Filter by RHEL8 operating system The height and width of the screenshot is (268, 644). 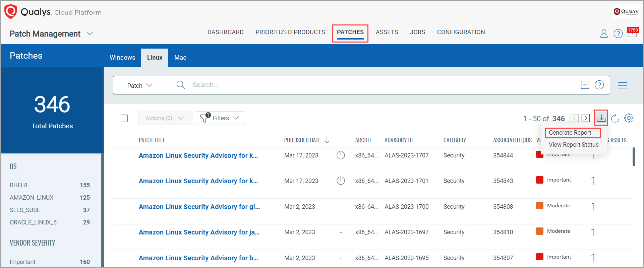(19, 185)
